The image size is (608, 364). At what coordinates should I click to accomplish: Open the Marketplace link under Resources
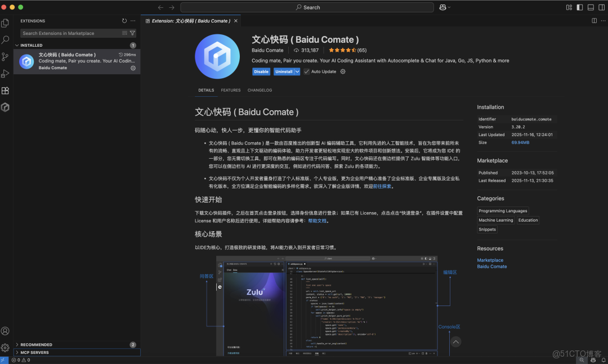click(x=490, y=260)
